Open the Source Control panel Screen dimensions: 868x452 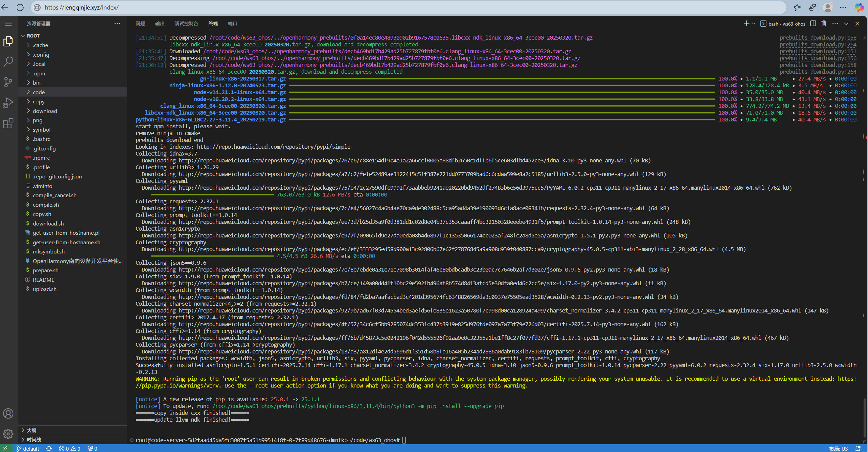pyautogui.click(x=8, y=82)
